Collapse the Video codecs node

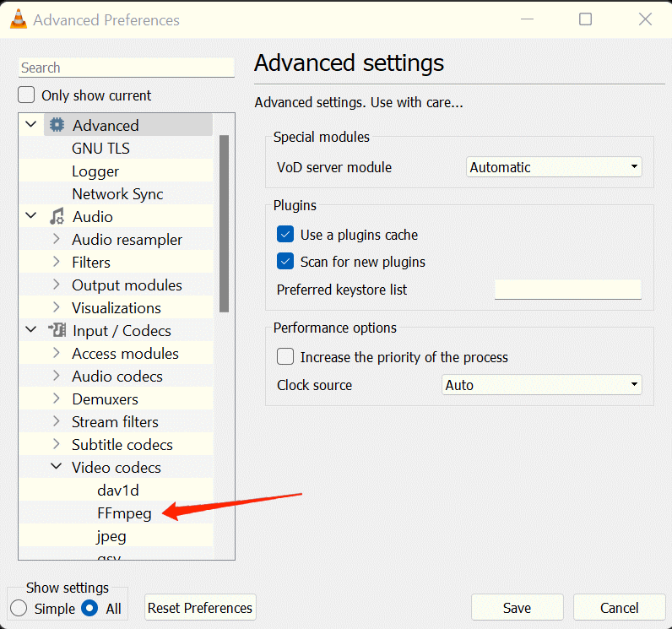[x=57, y=466]
